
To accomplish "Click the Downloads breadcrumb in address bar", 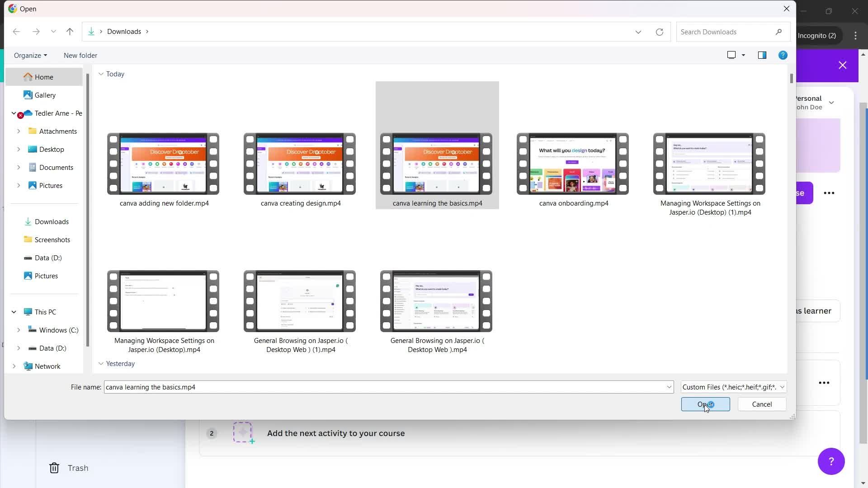I will tap(124, 32).
